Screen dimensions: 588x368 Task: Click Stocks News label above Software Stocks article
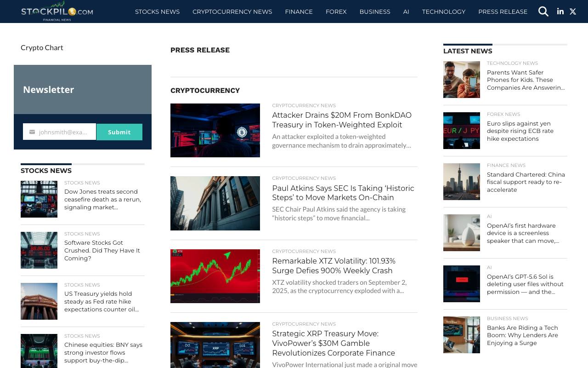pos(82,234)
